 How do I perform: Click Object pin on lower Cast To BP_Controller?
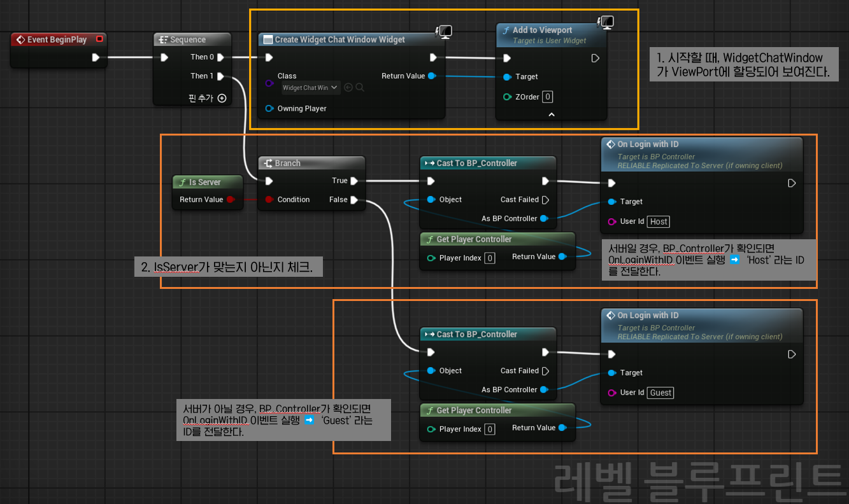(x=431, y=370)
